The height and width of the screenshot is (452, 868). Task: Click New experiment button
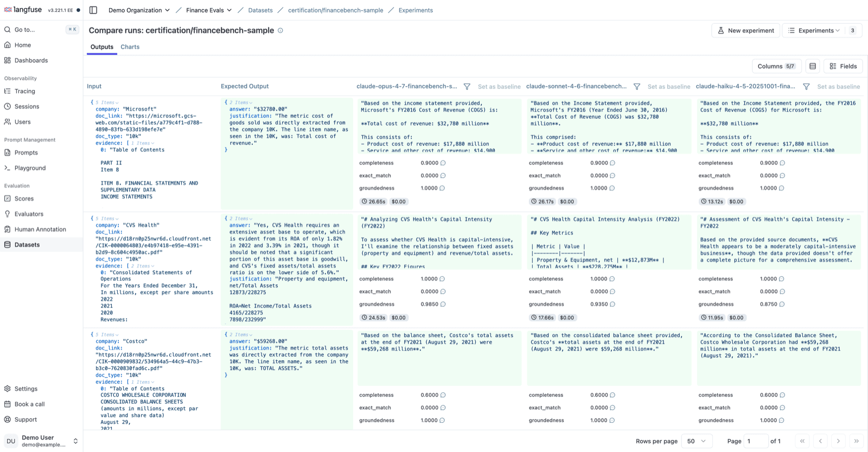click(745, 30)
